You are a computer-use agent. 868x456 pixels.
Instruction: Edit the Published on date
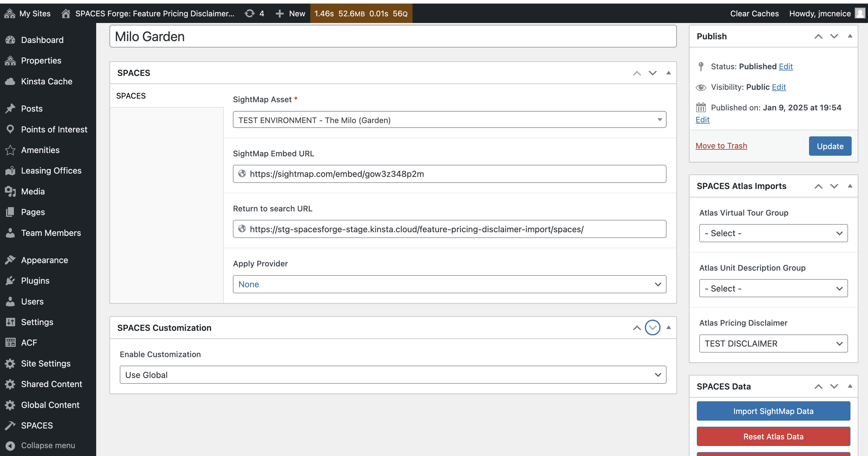[x=703, y=119]
